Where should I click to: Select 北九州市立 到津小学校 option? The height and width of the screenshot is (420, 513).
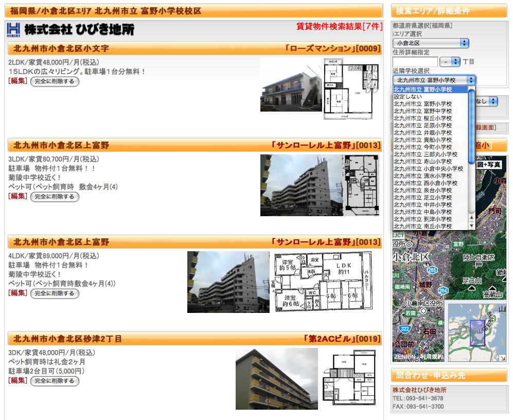coord(430,219)
